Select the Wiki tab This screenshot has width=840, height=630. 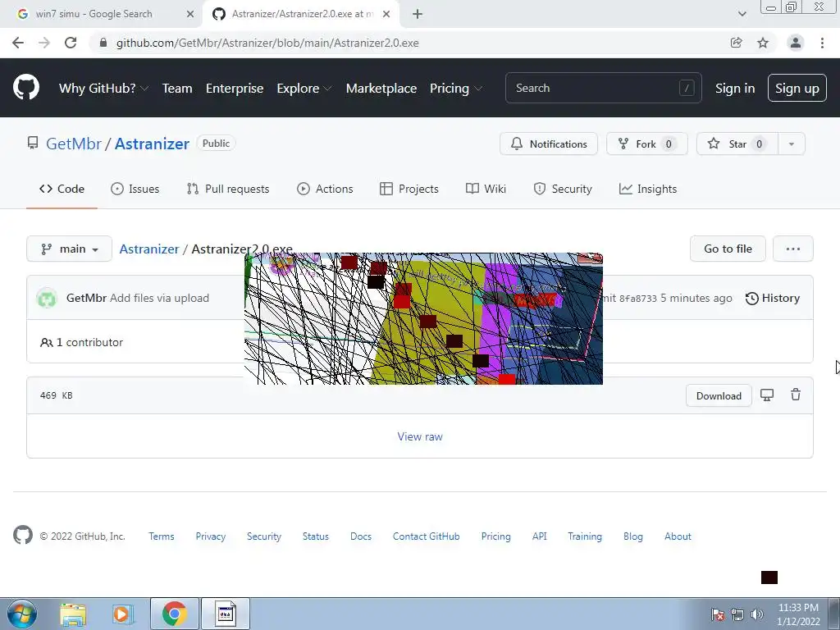pos(486,189)
